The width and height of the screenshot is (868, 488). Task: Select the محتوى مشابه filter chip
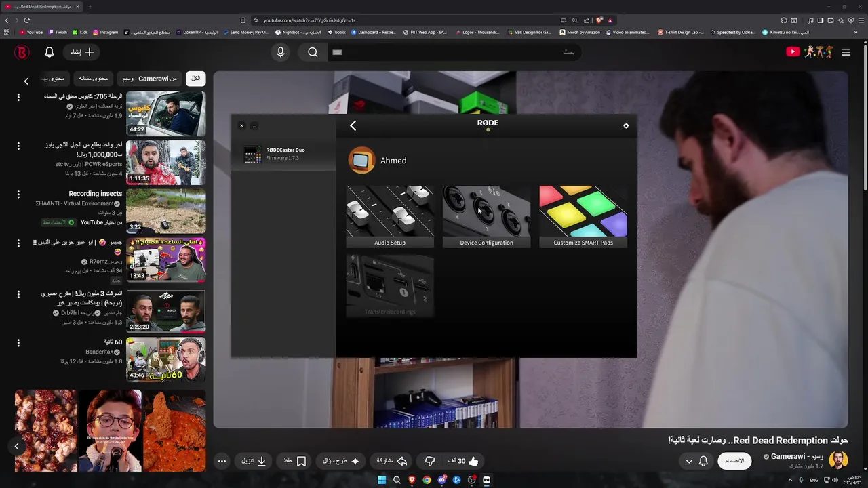pyautogui.click(x=94, y=79)
